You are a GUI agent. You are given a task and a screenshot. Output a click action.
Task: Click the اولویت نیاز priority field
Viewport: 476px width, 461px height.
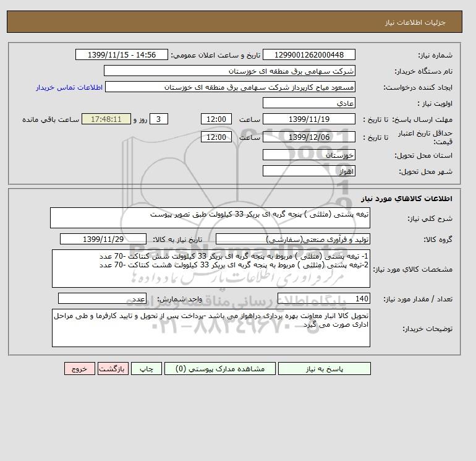(x=308, y=103)
